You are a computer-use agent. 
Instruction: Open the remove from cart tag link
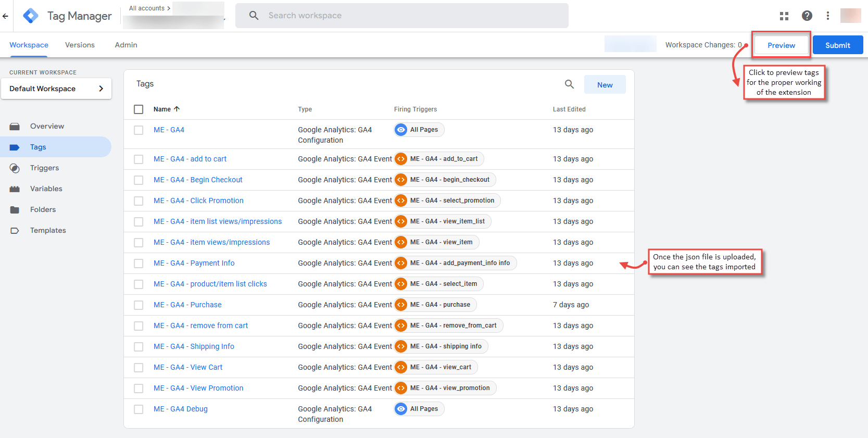(x=200, y=326)
